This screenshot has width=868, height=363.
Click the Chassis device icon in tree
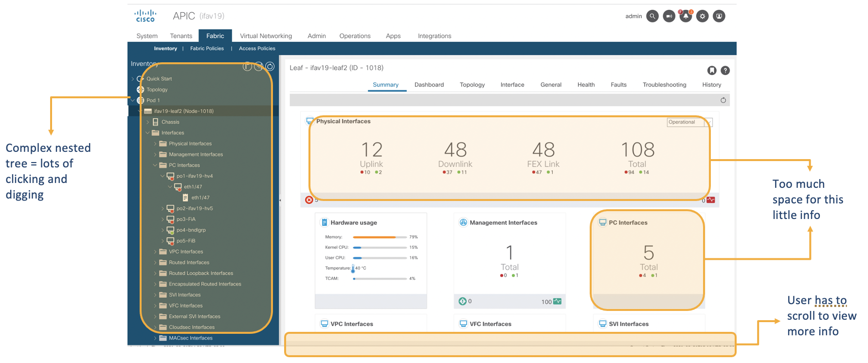tap(156, 122)
